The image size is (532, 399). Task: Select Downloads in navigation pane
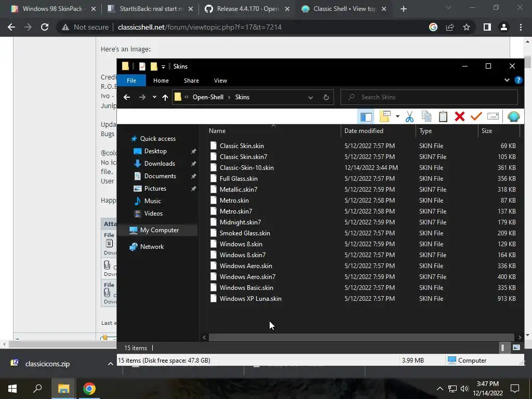click(x=159, y=164)
